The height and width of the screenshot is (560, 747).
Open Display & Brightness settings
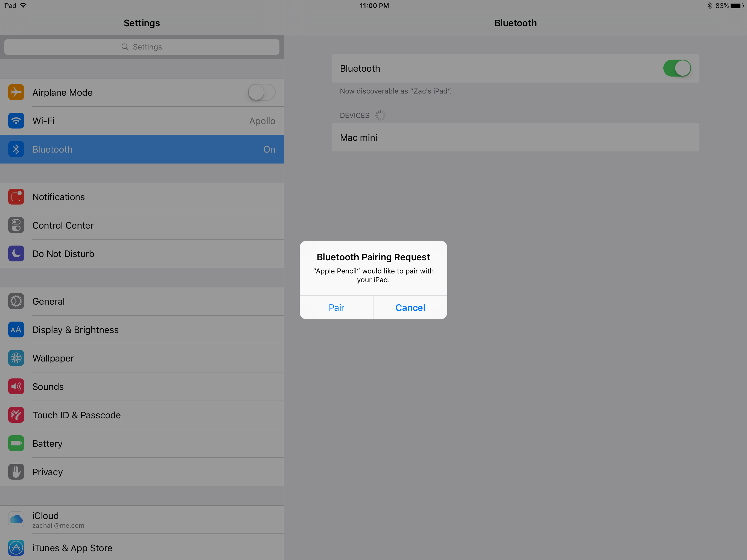[x=75, y=330]
